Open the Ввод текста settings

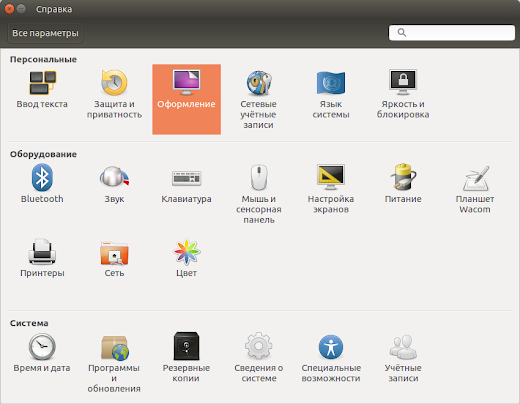[42, 89]
